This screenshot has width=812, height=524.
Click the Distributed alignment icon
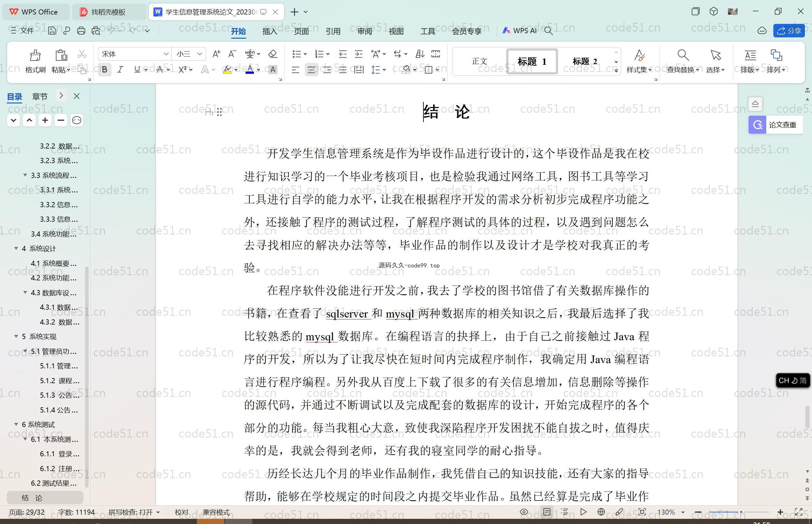pos(359,70)
